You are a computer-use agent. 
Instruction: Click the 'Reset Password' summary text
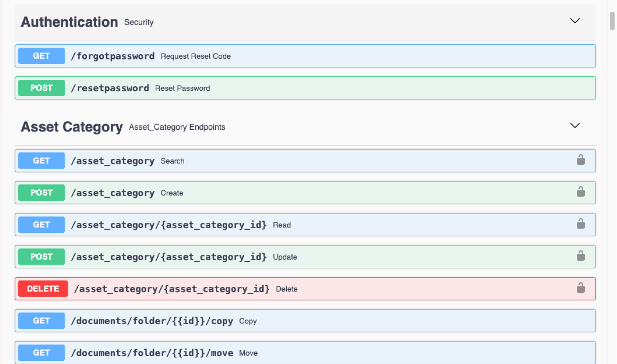[x=182, y=89]
